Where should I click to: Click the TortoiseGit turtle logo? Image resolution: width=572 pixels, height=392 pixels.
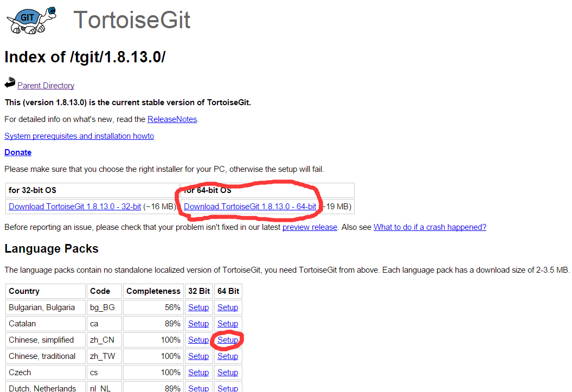pyautogui.click(x=31, y=20)
